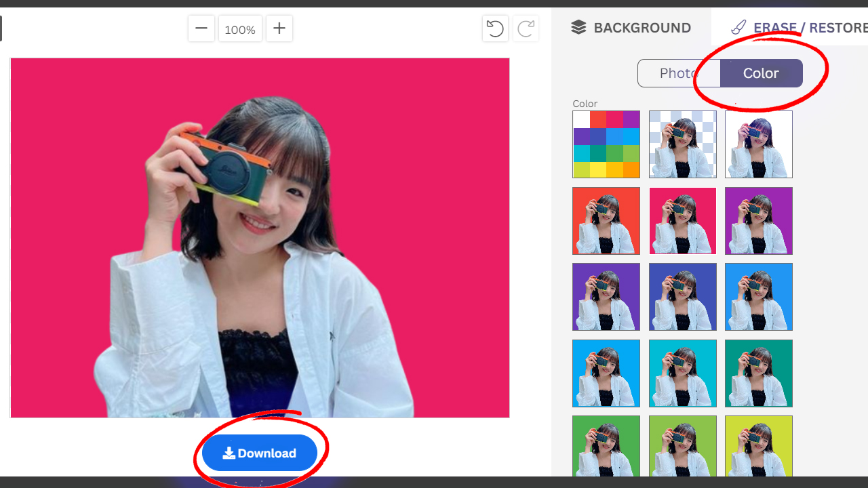The height and width of the screenshot is (488, 868).
Task: Choose the pink background preset
Action: coord(682,221)
